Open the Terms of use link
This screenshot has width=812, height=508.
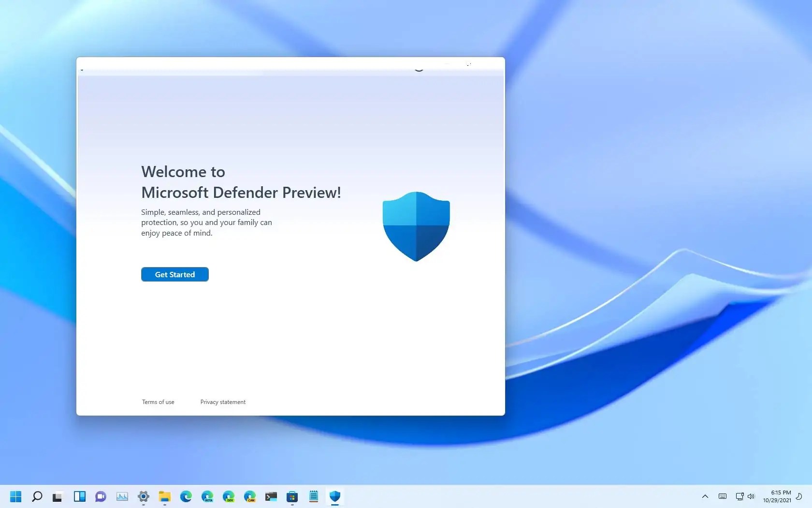pos(158,402)
